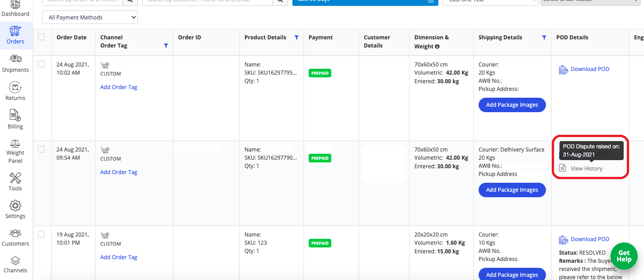
Task: Click the Customer Details column header
Action: (377, 42)
